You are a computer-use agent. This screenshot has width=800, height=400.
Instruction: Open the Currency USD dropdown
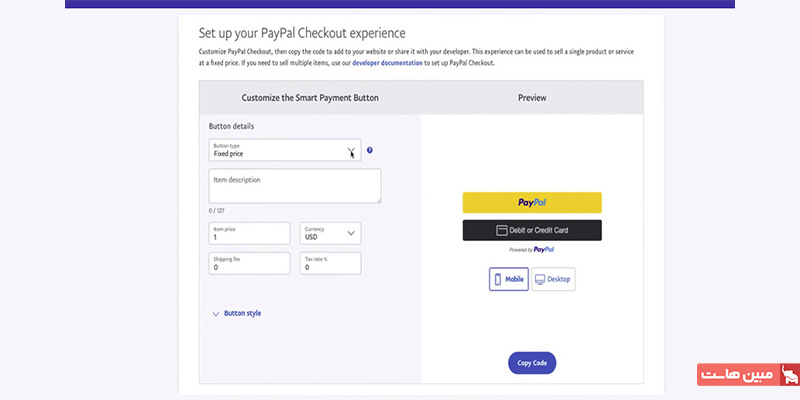pyautogui.click(x=331, y=233)
